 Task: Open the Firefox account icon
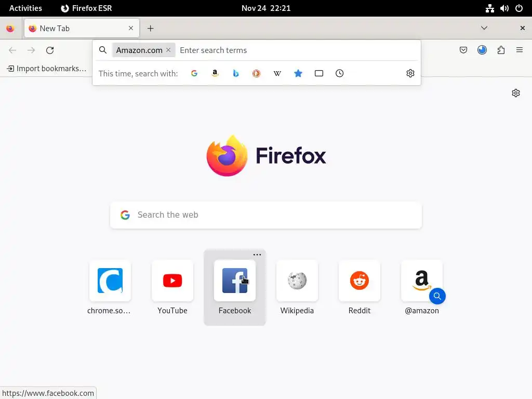(482, 50)
